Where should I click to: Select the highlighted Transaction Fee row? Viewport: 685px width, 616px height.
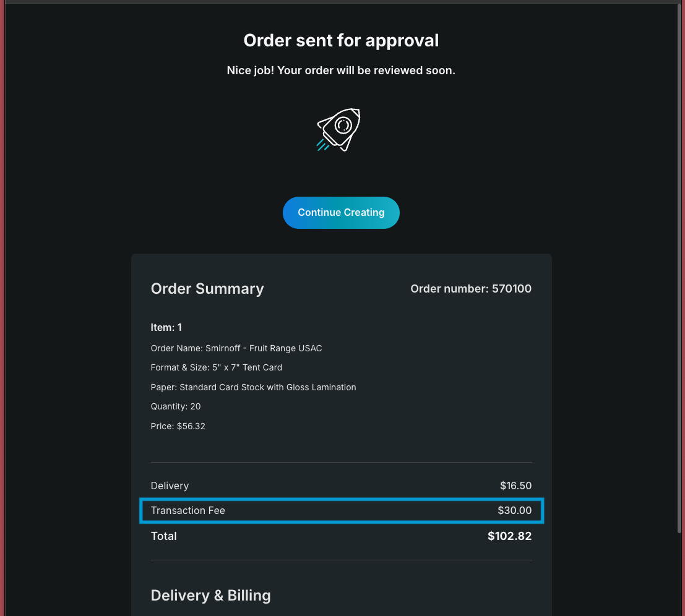tap(341, 510)
